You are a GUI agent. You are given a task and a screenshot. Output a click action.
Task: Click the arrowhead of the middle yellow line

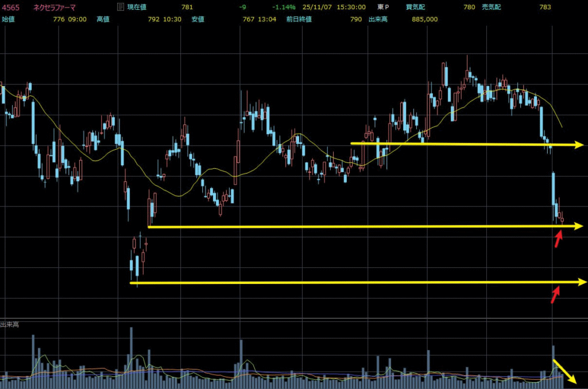[578, 227]
